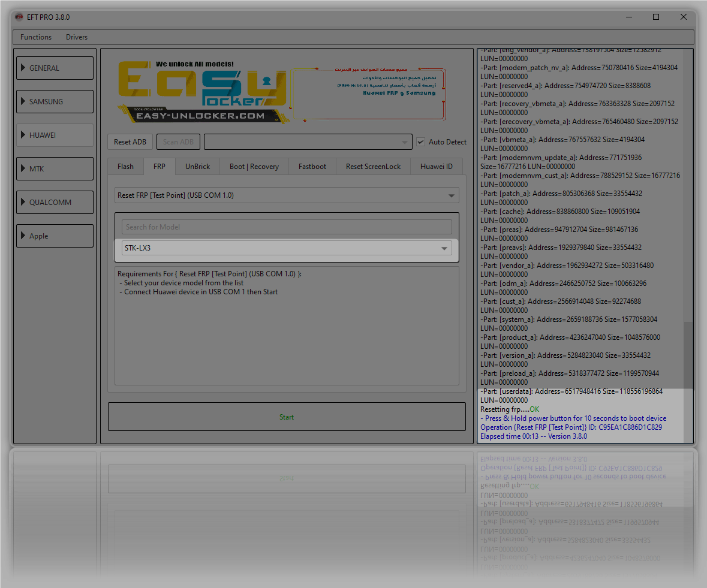Click the 'Operation {Reset FRP [Test Point]}' log line
This screenshot has width=707, height=588.
coord(571,427)
